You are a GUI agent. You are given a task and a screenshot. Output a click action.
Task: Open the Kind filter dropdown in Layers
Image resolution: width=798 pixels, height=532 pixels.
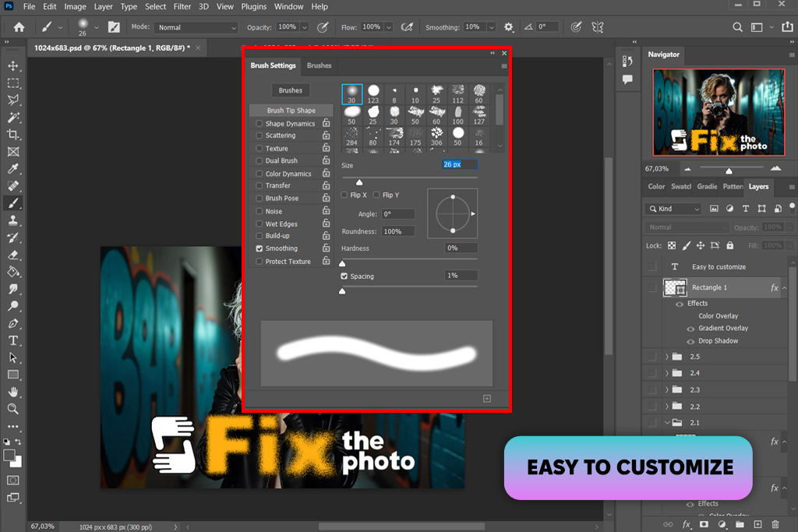pyautogui.click(x=674, y=209)
